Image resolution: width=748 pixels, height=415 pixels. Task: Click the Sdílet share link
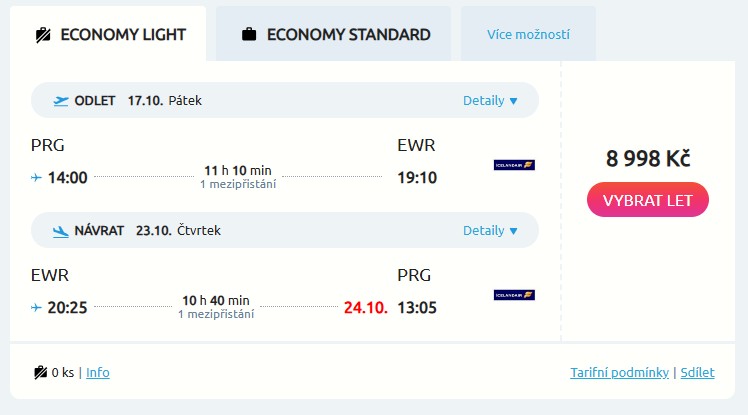point(697,373)
